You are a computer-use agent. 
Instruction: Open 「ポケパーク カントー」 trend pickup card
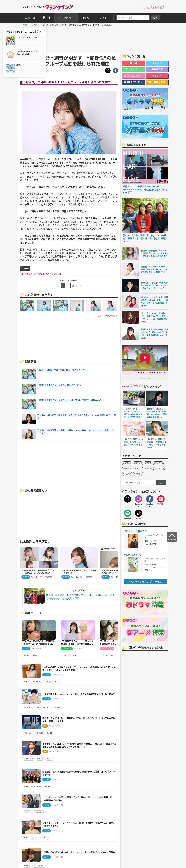134,405
